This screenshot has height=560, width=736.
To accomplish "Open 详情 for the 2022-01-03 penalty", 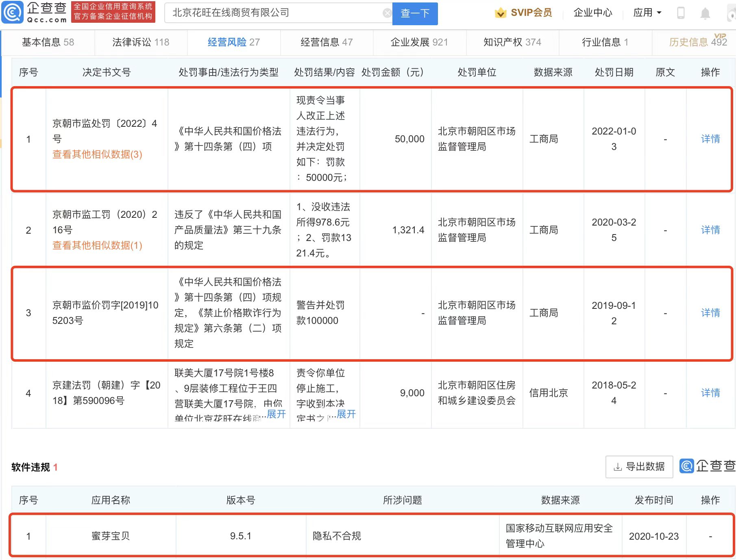I will (x=710, y=139).
